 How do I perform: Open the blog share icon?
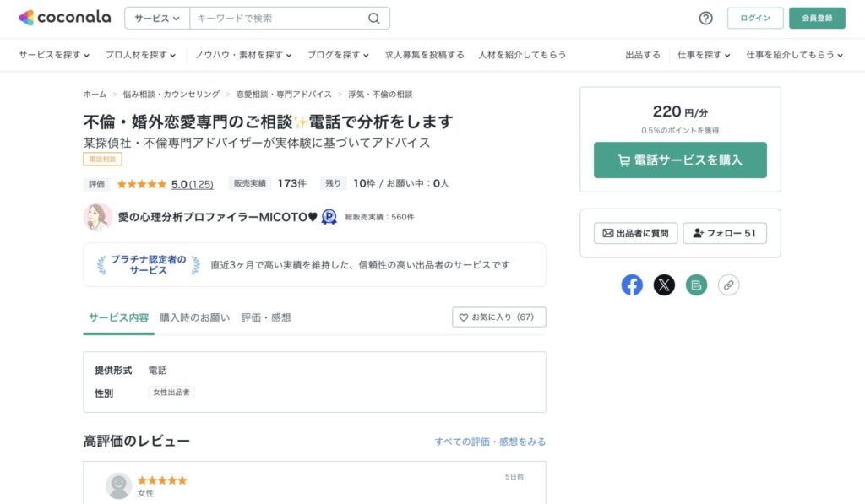696,285
